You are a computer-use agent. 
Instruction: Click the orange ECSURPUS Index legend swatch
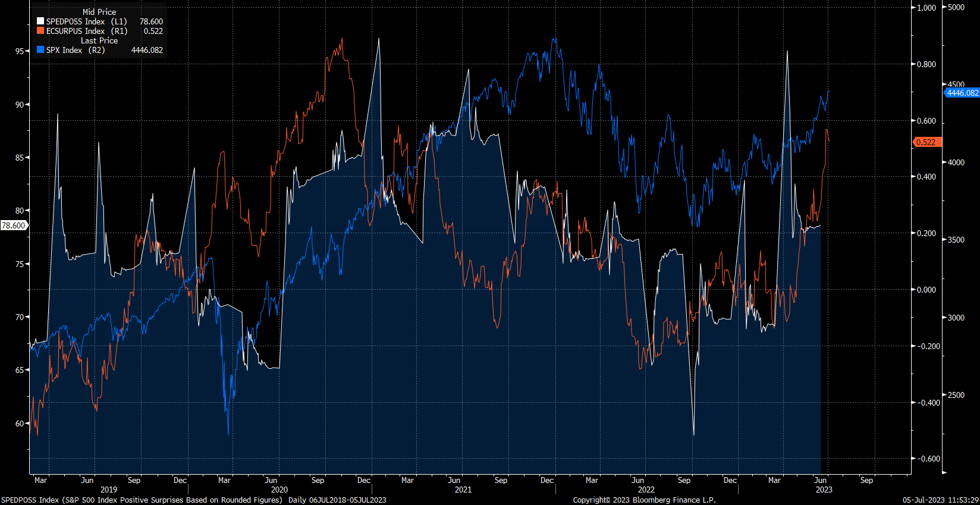pos(40,31)
